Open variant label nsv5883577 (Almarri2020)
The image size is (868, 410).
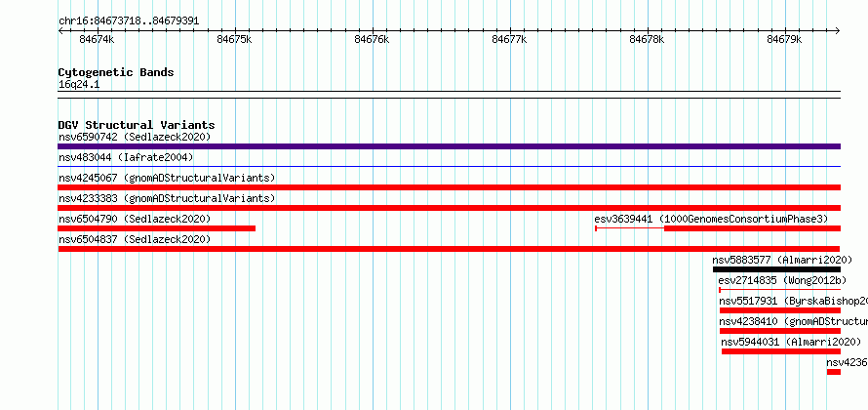[x=782, y=260]
